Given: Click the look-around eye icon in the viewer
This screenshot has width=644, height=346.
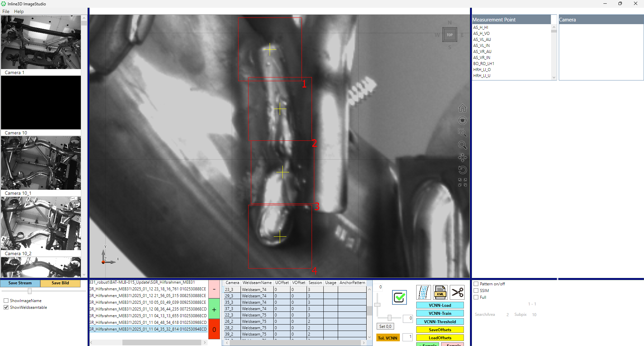Looking at the screenshot, I should point(462,120).
